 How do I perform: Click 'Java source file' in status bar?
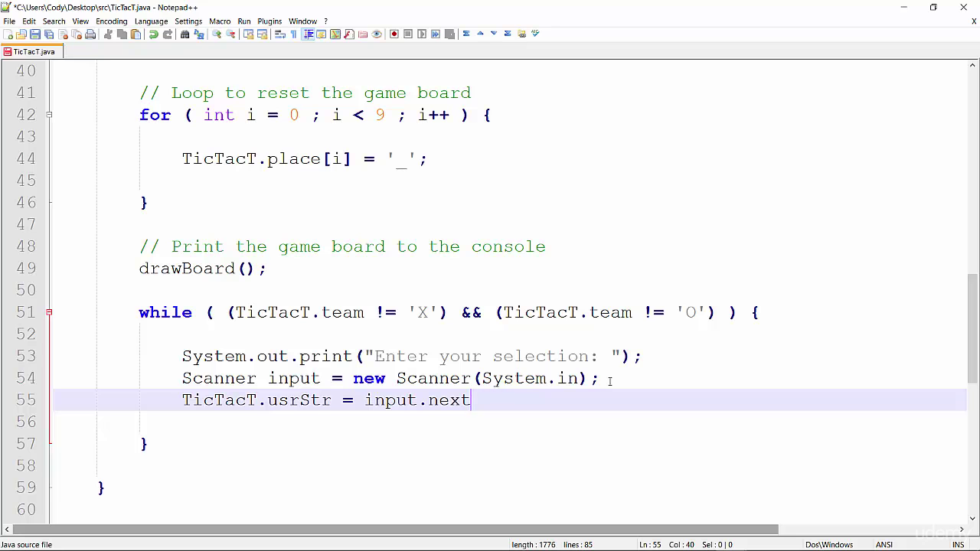(27, 545)
